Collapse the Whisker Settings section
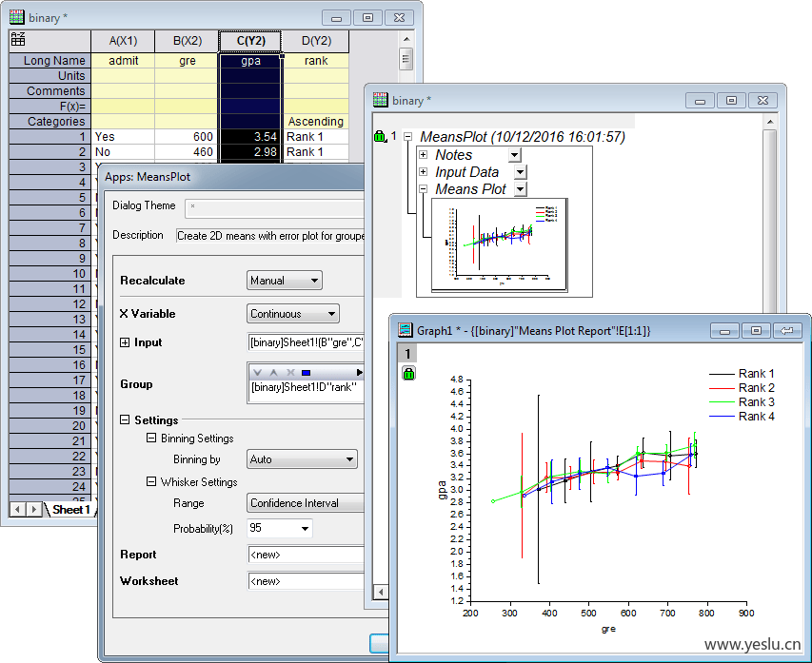The height and width of the screenshot is (663, 812). click(x=151, y=482)
